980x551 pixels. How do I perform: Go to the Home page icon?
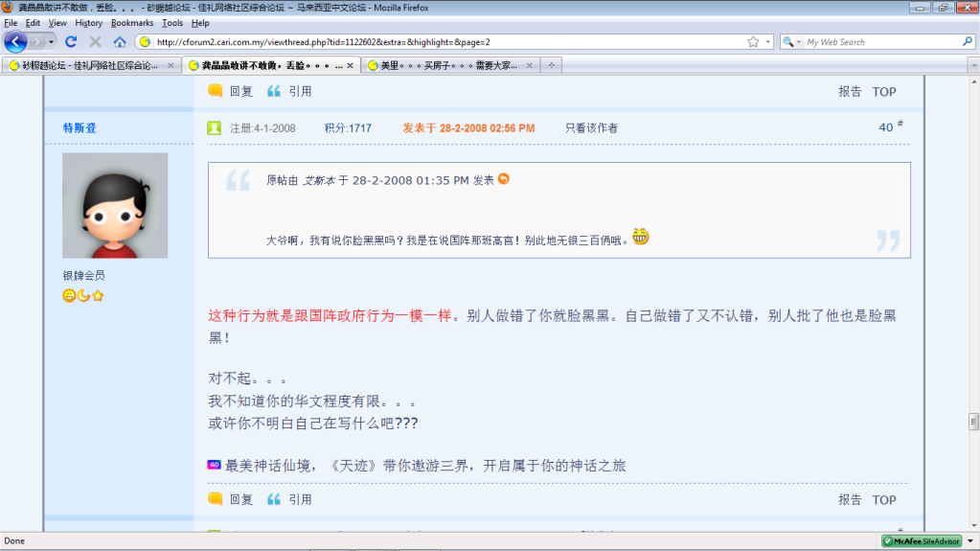coord(120,42)
